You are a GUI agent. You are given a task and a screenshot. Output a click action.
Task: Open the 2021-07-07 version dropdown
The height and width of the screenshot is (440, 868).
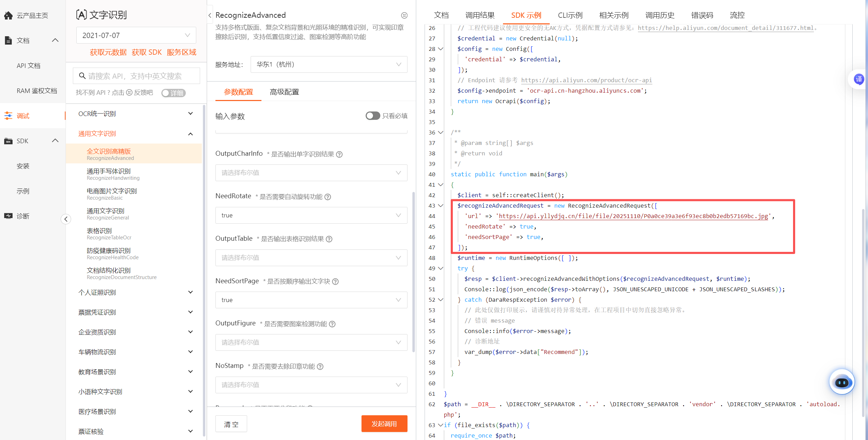[136, 35]
